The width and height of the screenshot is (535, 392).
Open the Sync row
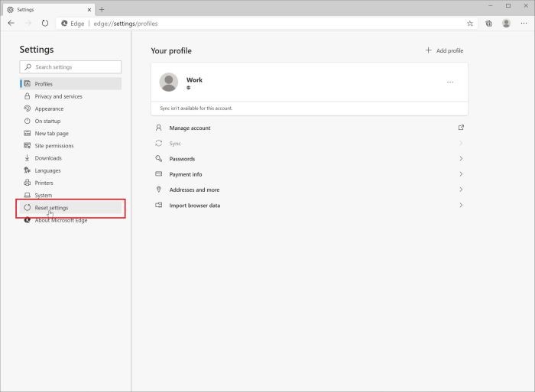coord(310,144)
